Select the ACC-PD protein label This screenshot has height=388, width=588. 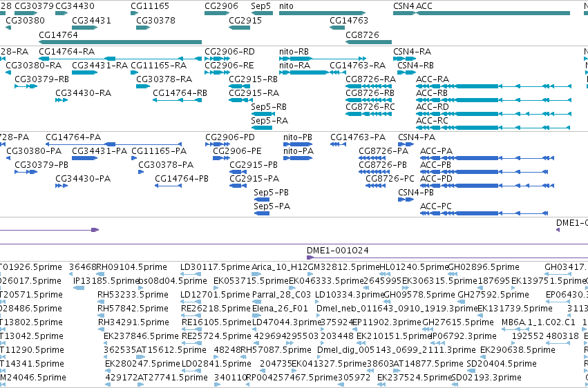[x=437, y=179]
